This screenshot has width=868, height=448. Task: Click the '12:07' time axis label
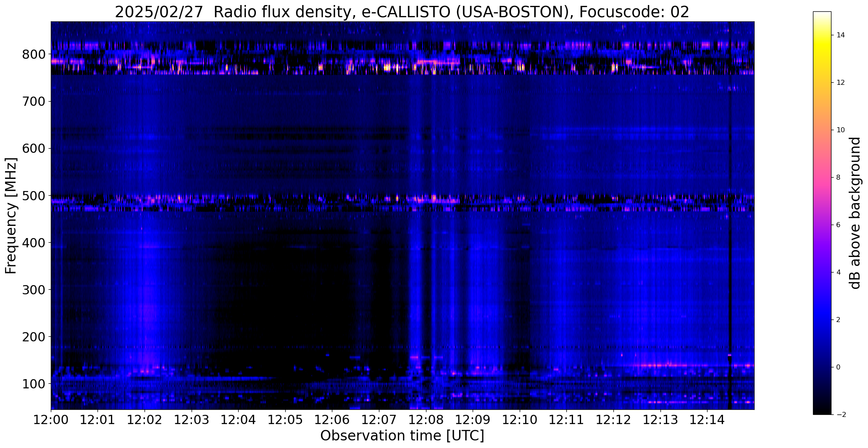[x=379, y=420]
